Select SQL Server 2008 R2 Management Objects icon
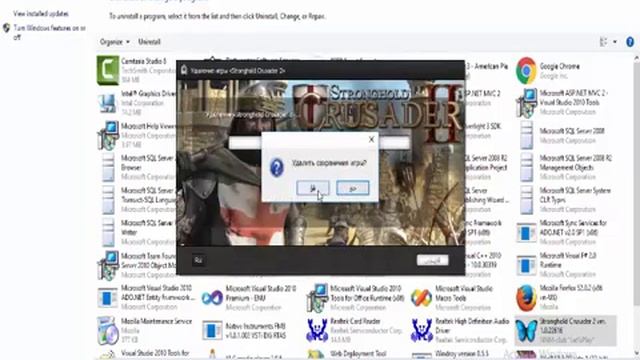Image resolution: width=640 pixels, height=360 pixels. 526,167
